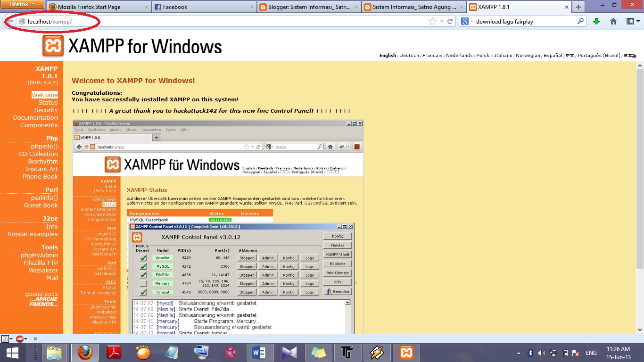Image resolution: width=644 pixels, height=362 pixels.
Task: Open phpinfo() in the sidebar
Action: point(44,146)
